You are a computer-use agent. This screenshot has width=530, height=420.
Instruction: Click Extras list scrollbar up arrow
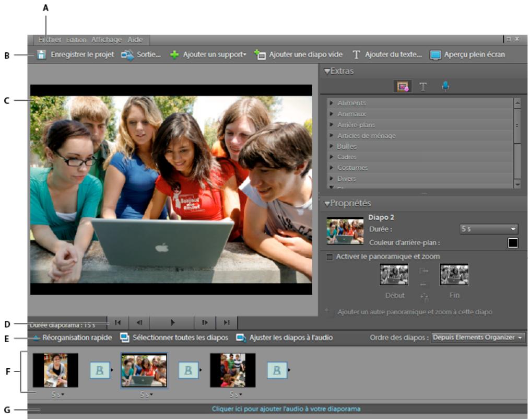517,103
